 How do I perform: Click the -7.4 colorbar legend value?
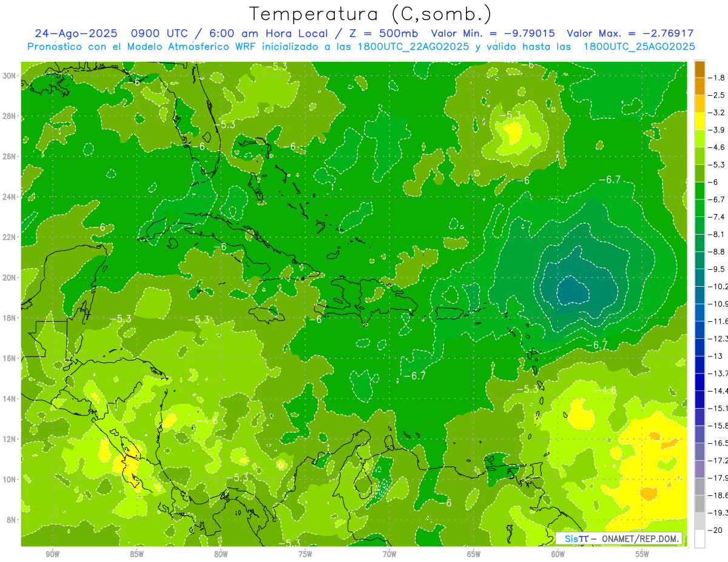click(x=718, y=217)
